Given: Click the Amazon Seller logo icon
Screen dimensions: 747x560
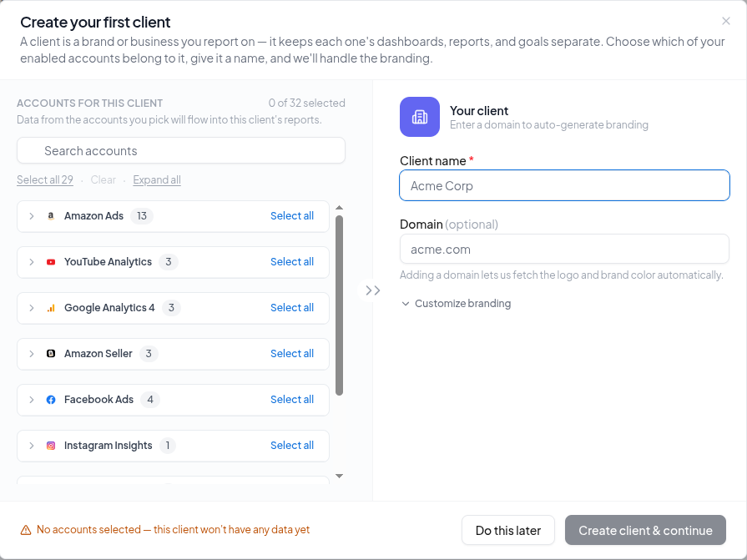Looking at the screenshot, I should (x=51, y=353).
